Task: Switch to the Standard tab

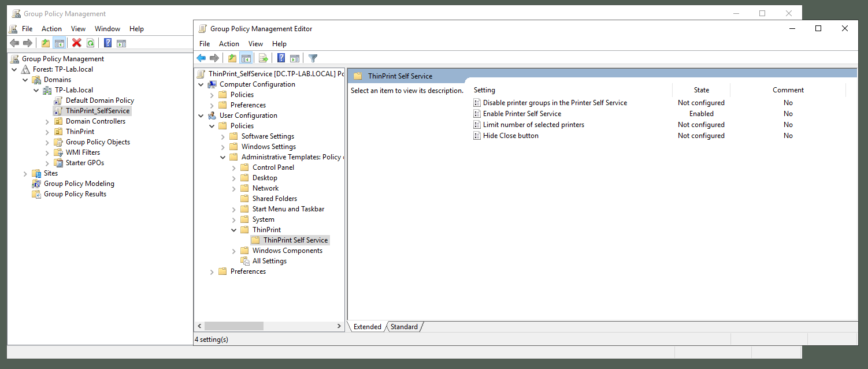Action: (404, 327)
